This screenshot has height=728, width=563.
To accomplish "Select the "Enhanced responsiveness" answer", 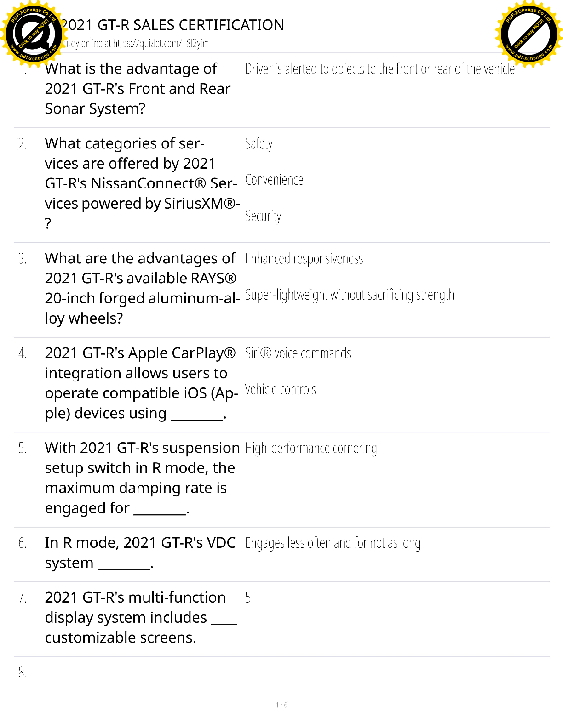I will (x=304, y=259).
